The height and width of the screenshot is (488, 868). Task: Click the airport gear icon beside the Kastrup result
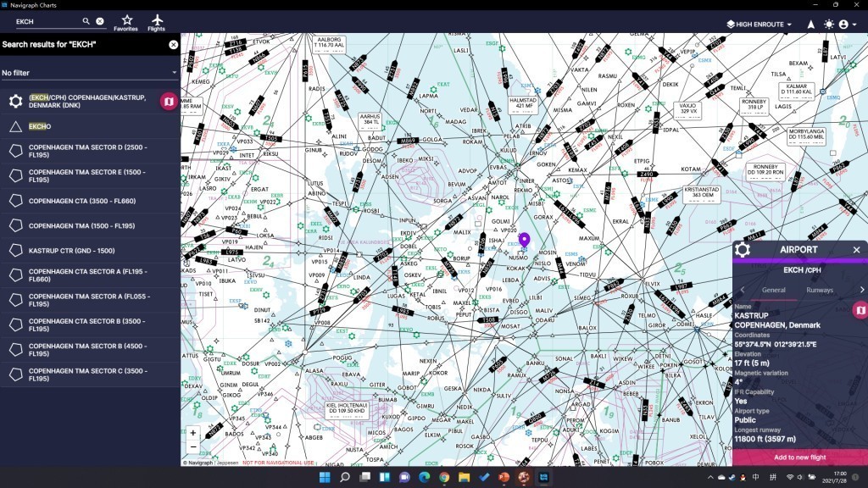15,102
